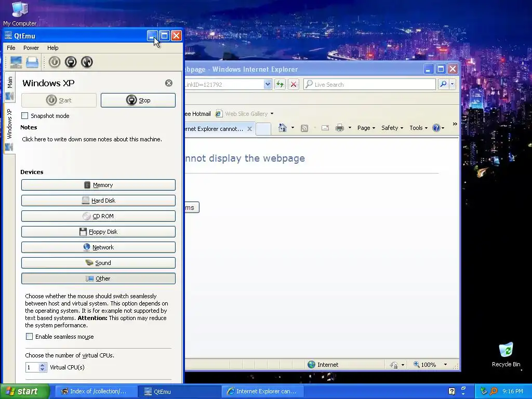Expand the Floppy Disk device section
This screenshot has width=532, height=399.
(x=98, y=232)
